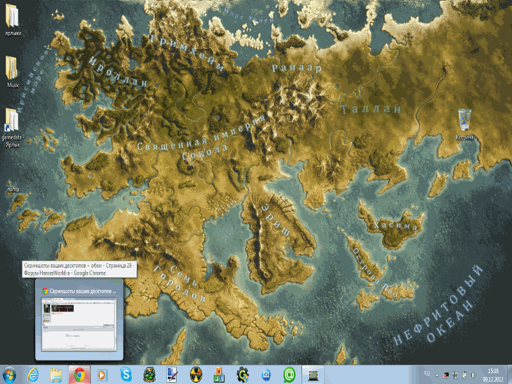Click the Show Desktop strip past clock
The image size is (512, 384).
tap(509, 375)
